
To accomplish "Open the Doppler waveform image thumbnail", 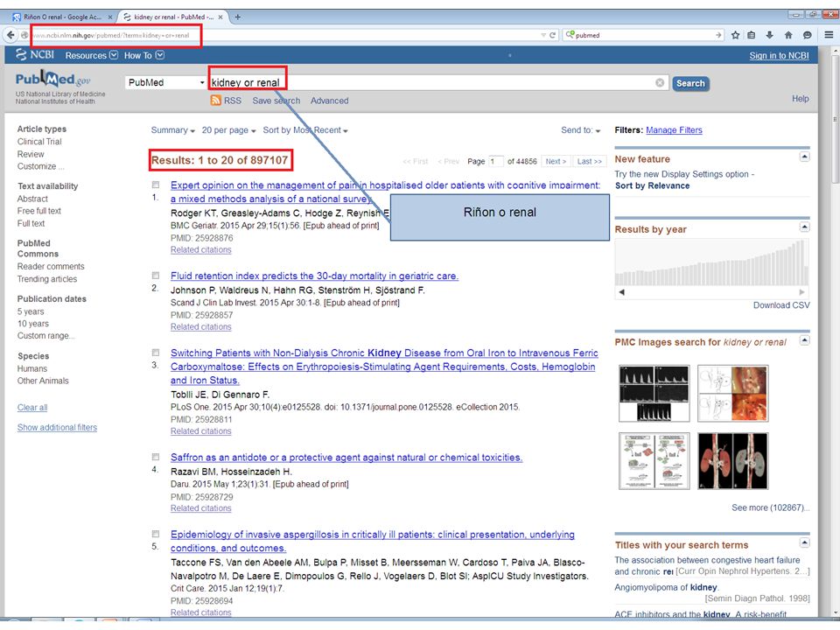I will pos(654,393).
